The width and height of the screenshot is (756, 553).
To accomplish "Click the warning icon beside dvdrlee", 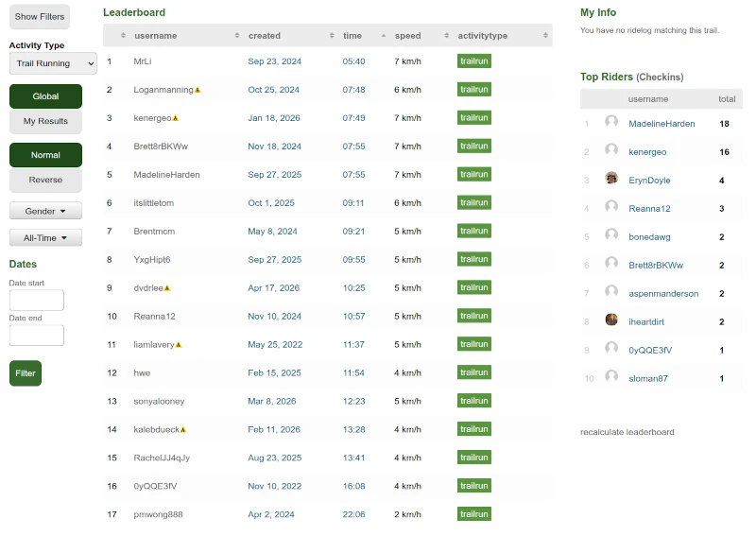I will [x=167, y=288].
